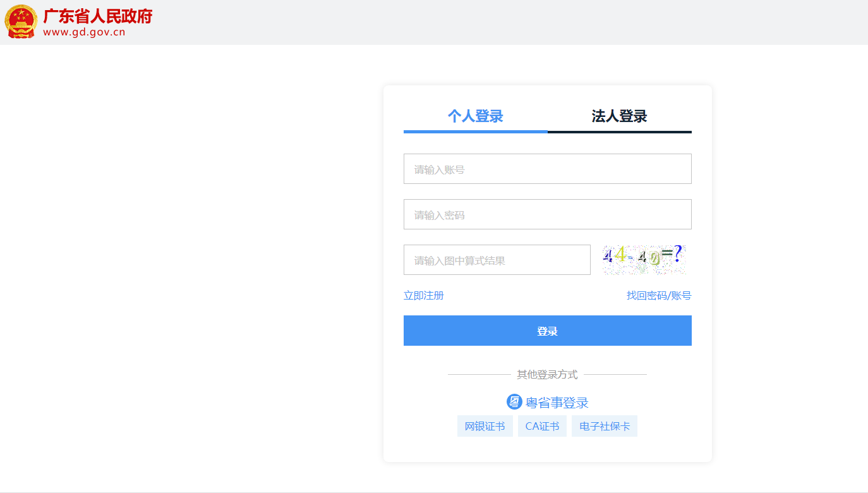Screen dimensions: 868x493
Task: Refresh the arithmetic captcha image
Action: (x=643, y=260)
